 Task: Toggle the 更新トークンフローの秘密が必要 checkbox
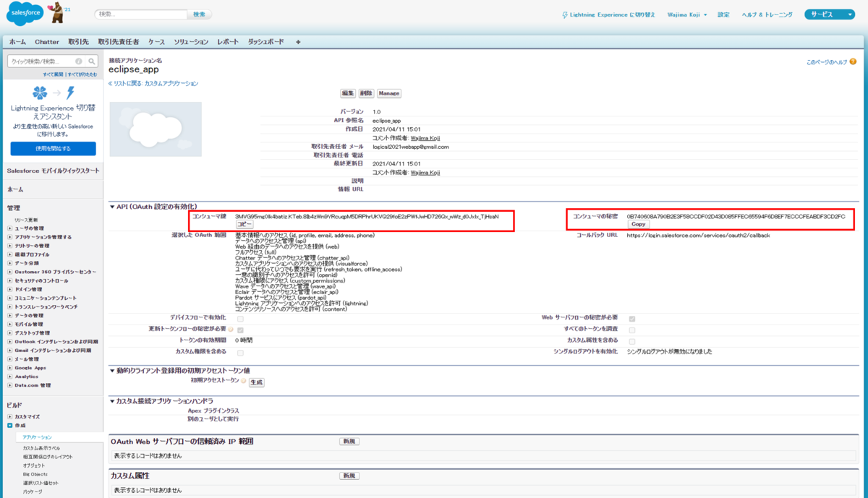[x=240, y=330]
